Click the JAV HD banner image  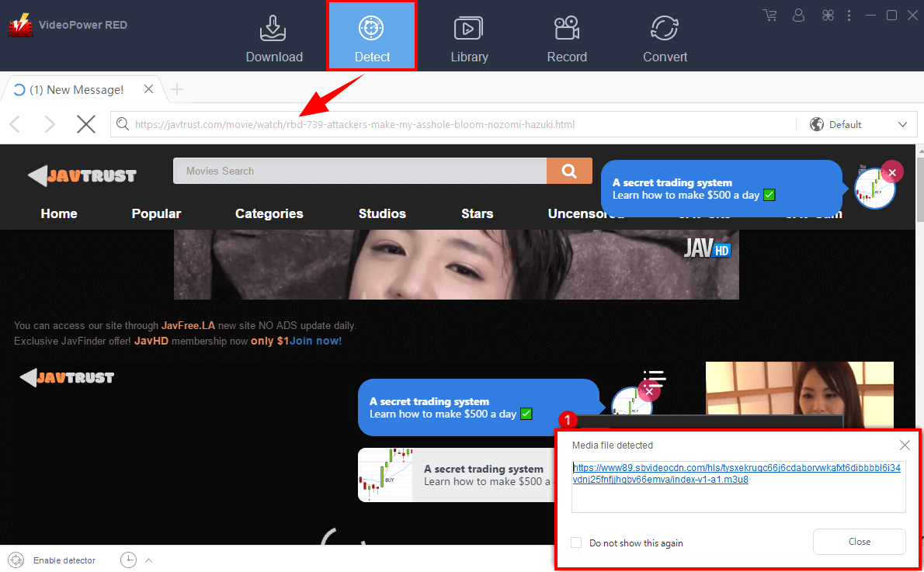click(x=456, y=265)
